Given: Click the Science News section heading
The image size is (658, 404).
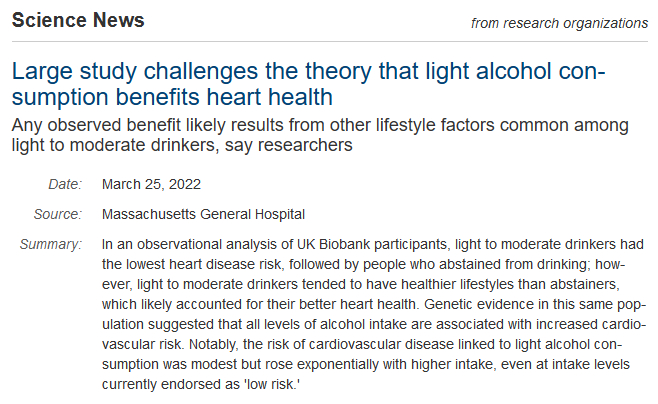Looking at the screenshot, I should click(78, 20).
